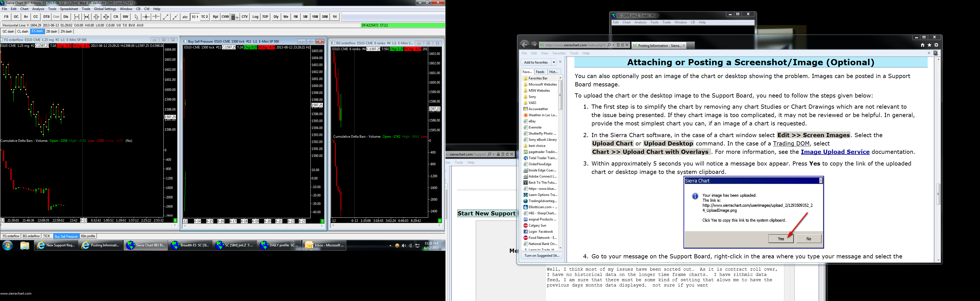The image size is (980, 301).
Task: Toggle the CTV toolbar button
Action: click(245, 17)
